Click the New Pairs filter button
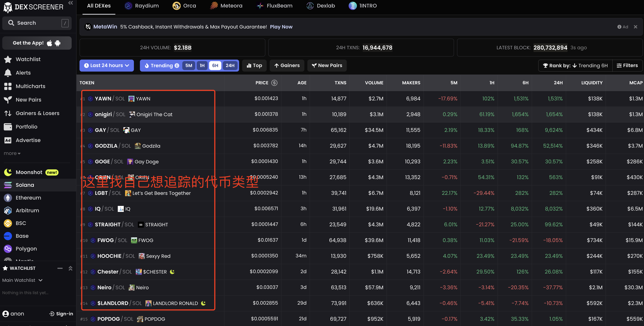The height and width of the screenshot is (326, 644). point(327,65)
